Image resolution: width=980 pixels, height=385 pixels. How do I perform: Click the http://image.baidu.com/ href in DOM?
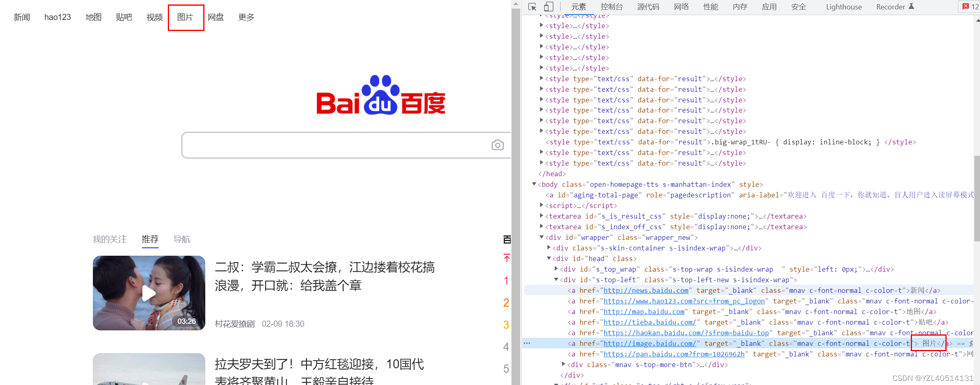650,343
